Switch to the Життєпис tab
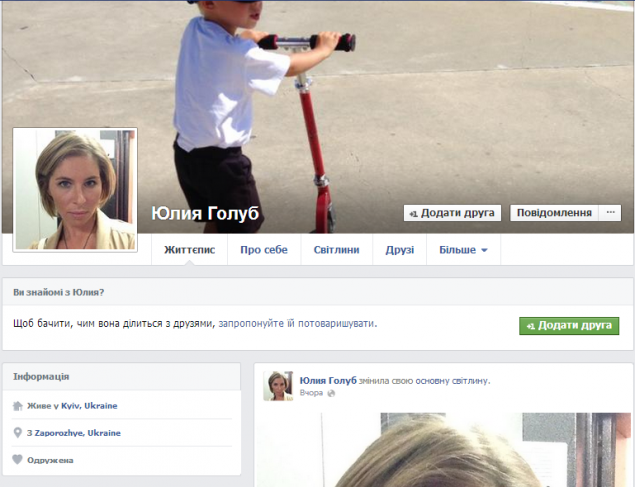 pos(189,250)
